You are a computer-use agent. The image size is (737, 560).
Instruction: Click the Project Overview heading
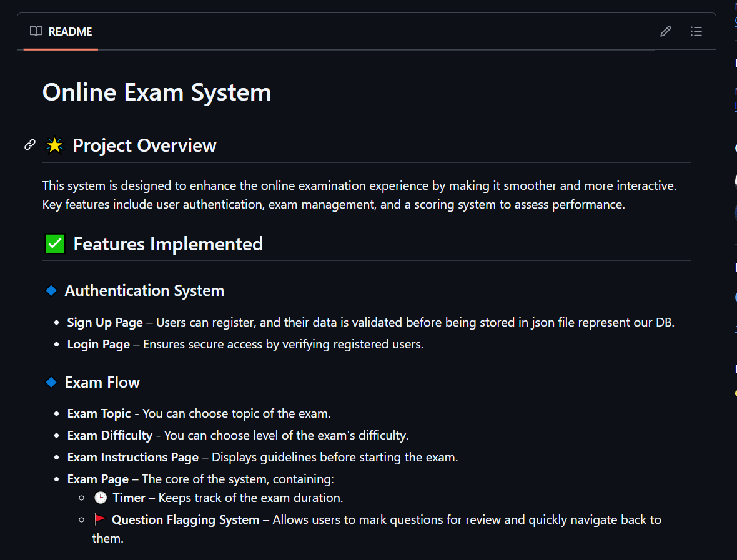click(x=144, y=145)
